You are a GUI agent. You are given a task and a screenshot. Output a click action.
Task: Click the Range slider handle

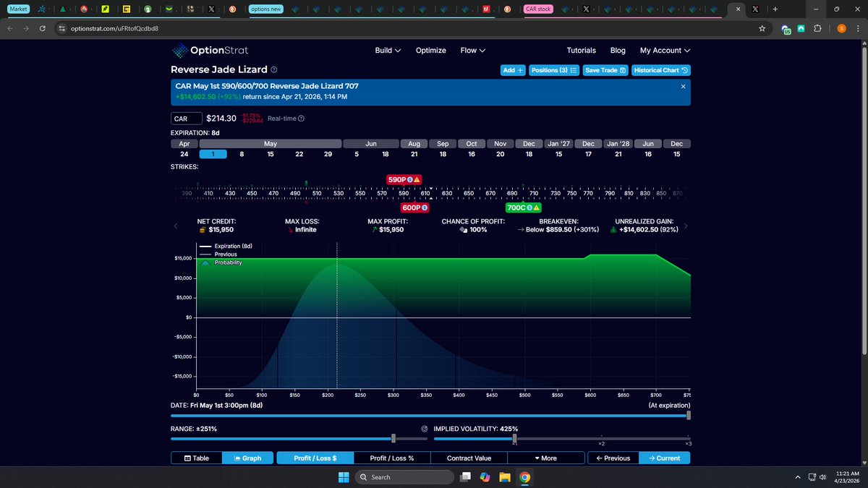point(393,439)
